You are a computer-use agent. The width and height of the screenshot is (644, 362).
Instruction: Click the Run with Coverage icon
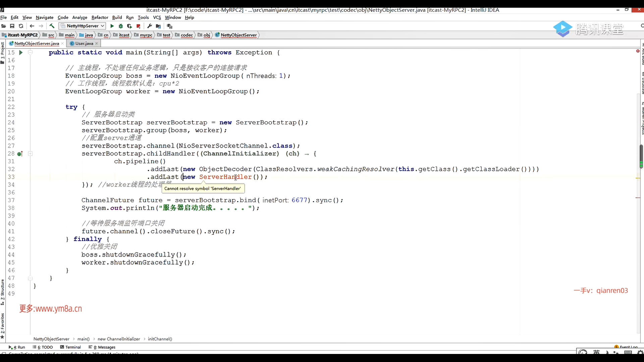tap(129, 26)
